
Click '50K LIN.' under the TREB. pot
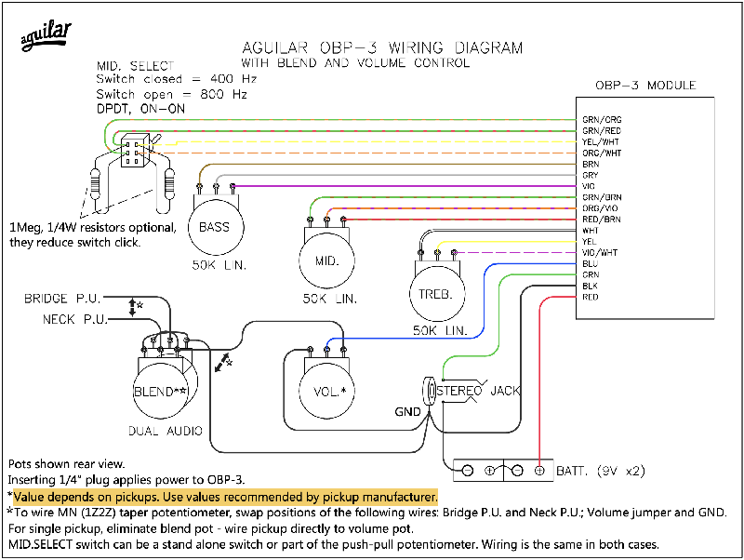pos(440,330)
